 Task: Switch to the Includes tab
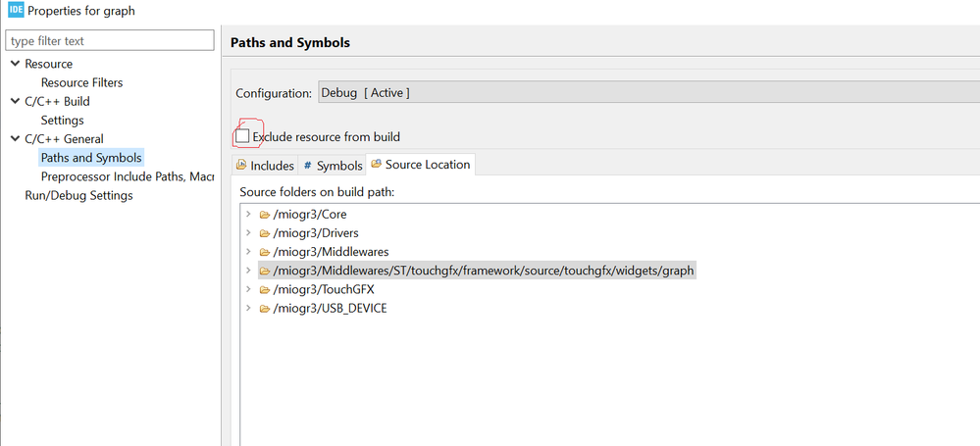(265, 165)
